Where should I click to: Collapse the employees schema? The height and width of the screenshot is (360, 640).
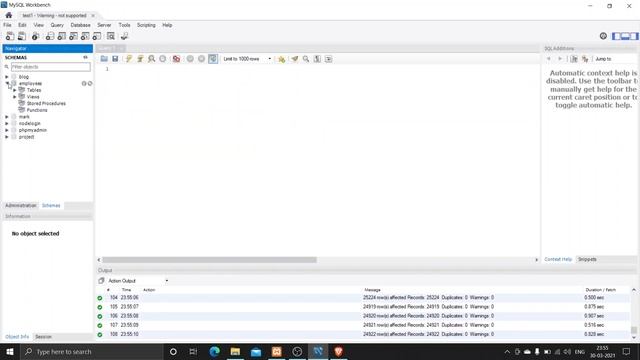click(x=7, y=83)
